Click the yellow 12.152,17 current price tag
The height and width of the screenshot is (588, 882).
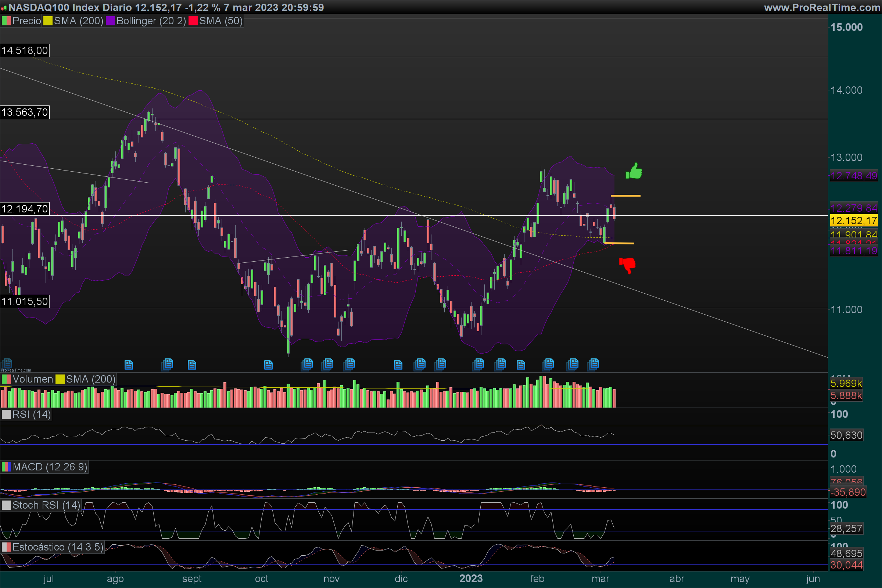pyautogui.click(x=853, y=220)
